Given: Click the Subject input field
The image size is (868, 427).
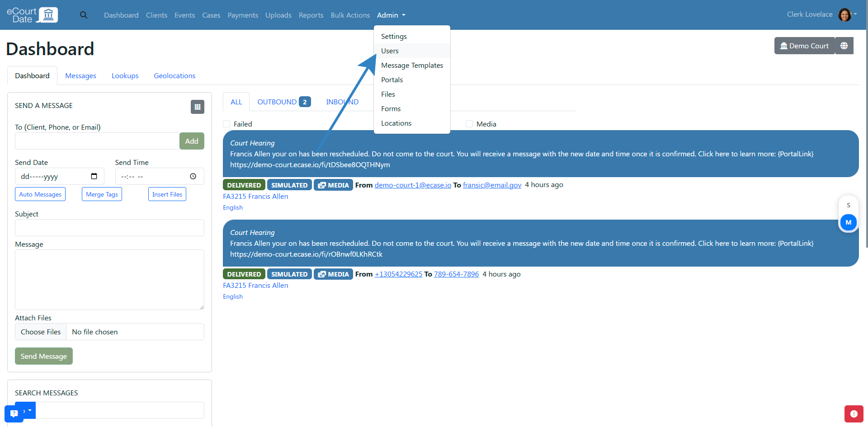Looking at the screenshot, I should [x=109, y=228].
